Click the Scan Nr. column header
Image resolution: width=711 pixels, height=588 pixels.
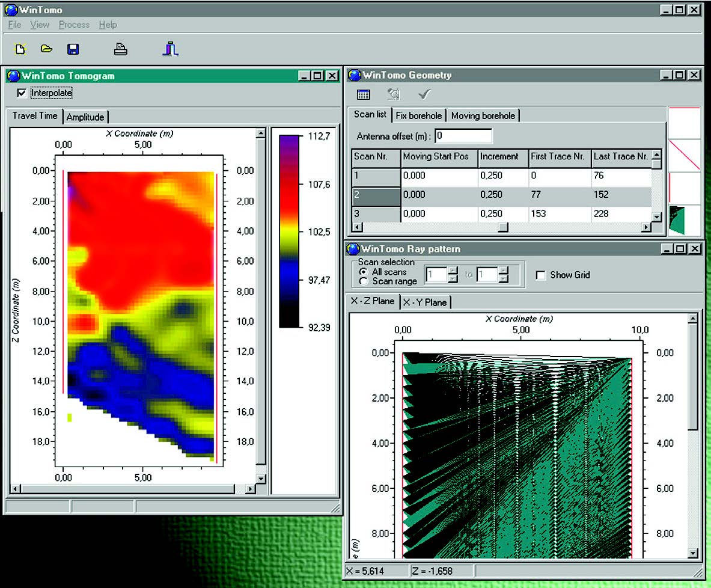coord(376,158)
